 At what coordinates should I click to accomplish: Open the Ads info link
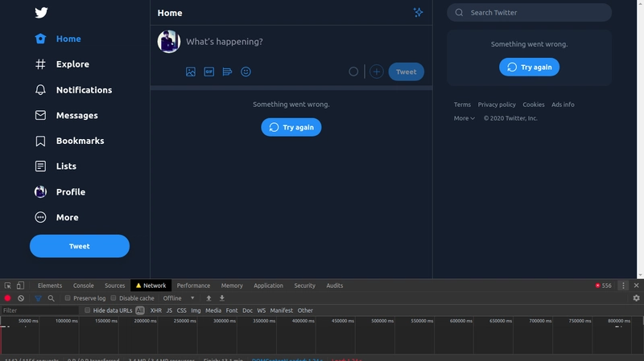563,105
